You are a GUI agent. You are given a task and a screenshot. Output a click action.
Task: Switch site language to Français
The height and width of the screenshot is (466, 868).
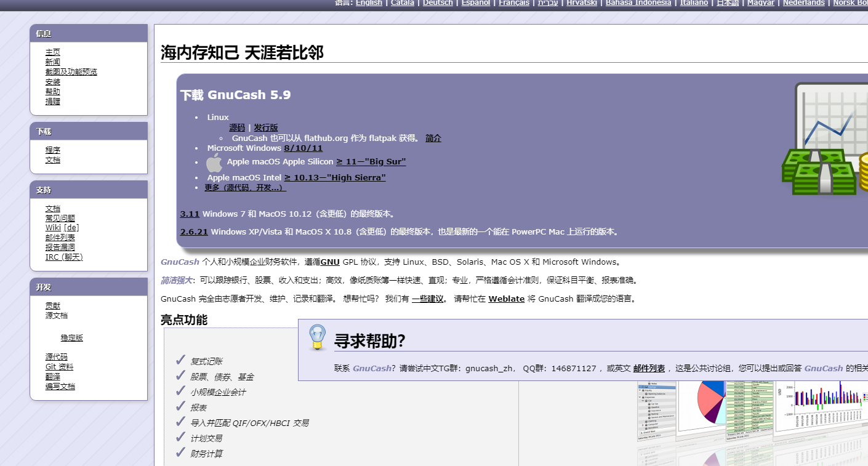[514, 3]
